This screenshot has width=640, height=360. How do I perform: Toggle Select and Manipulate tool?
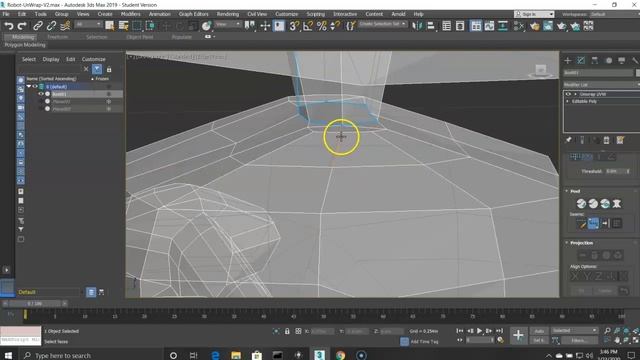[265, 26]
